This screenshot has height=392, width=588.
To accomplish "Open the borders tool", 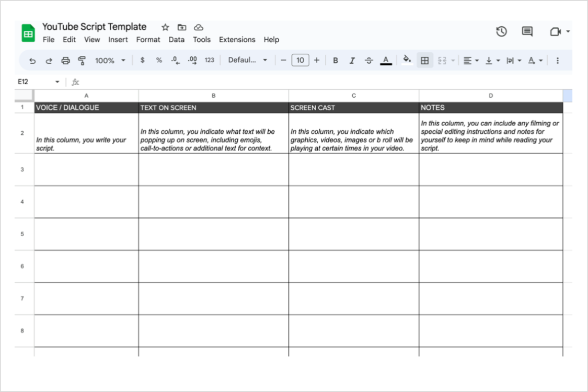I will (x=425, y=61).
